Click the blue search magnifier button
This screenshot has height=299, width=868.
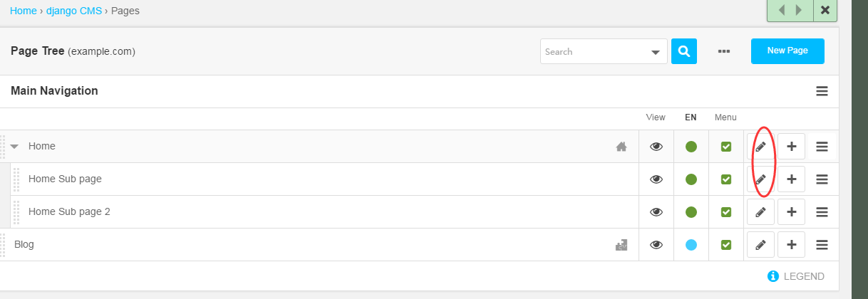pos(684,51)
